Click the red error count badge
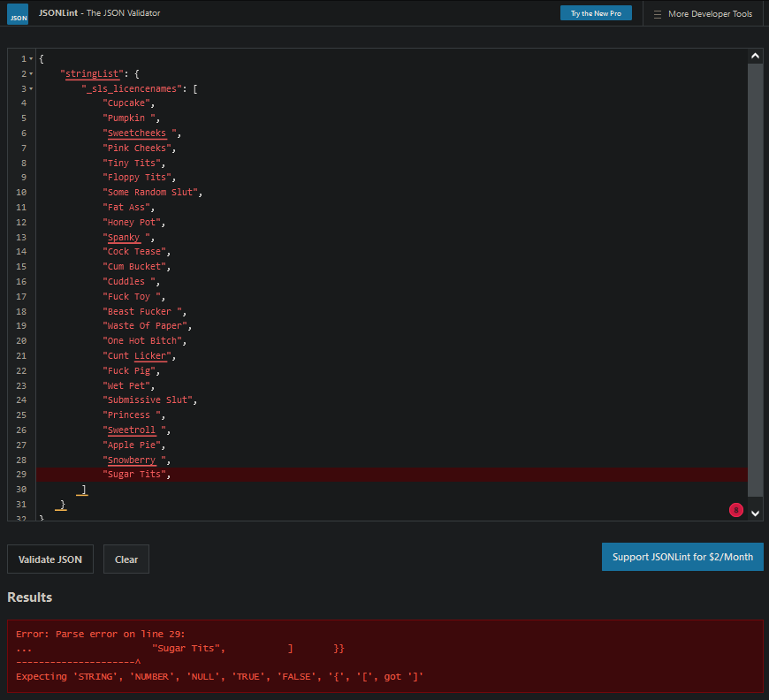The height and width of the screenshot is (700, 769). 735,510
